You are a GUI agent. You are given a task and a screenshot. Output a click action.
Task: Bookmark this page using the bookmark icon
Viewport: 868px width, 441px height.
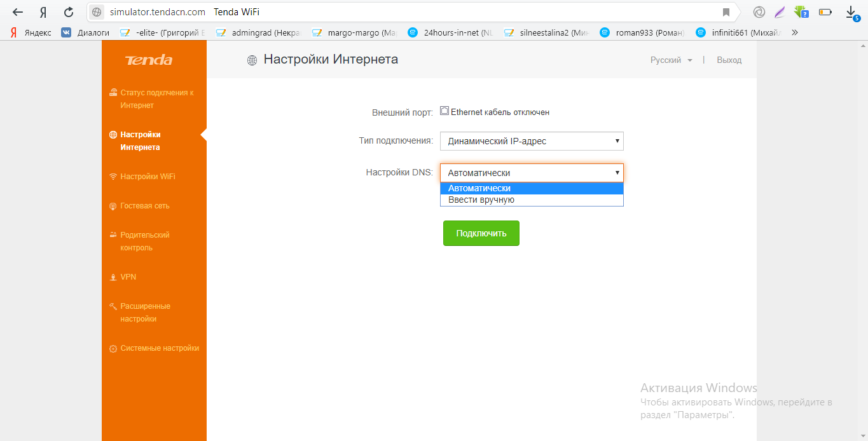tap(726, 12)
